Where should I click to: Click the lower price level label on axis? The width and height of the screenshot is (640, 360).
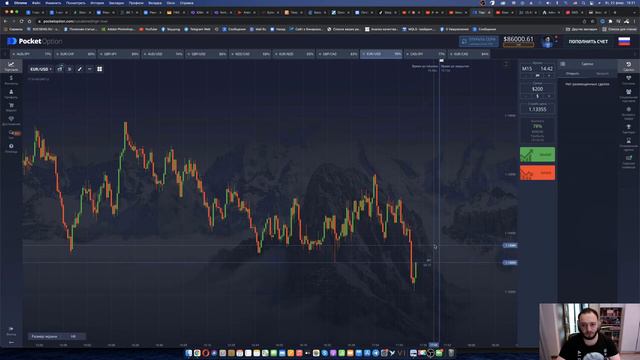pyautogui.click(x=510, y=262)
